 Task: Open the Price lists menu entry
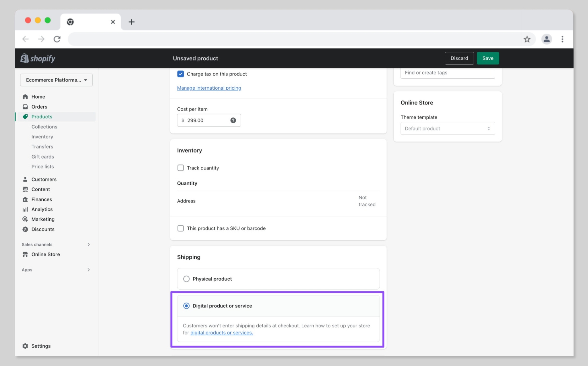pos(42,166)
